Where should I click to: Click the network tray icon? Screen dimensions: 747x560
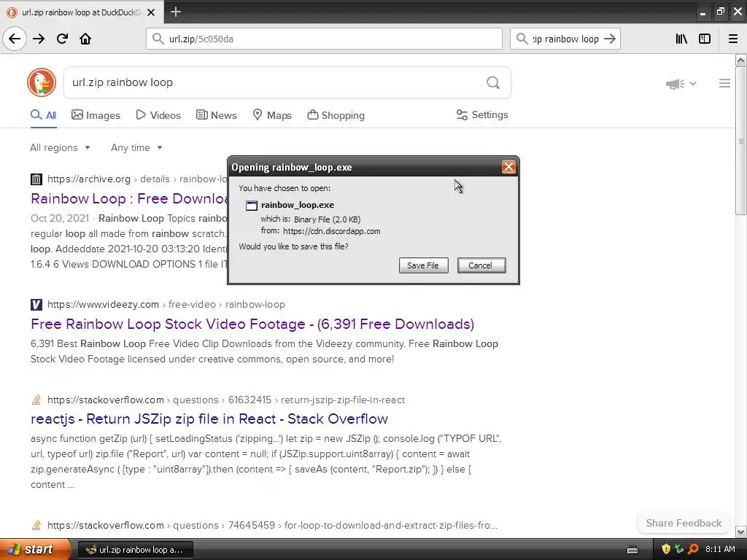(x=679, y=549)
